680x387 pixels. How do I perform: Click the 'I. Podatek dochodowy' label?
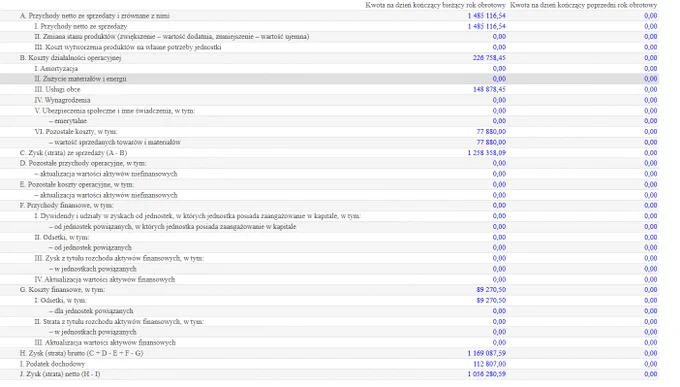coord(52,364)
